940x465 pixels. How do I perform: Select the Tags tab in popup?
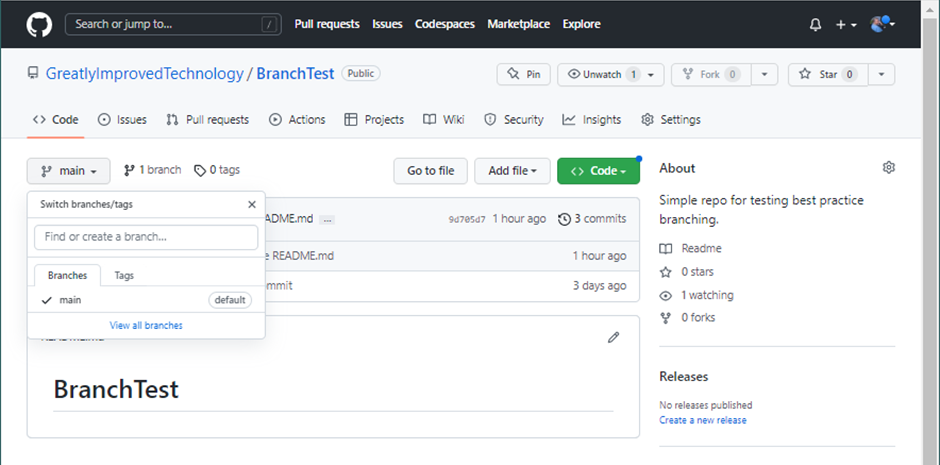click(x=124, y=276)
